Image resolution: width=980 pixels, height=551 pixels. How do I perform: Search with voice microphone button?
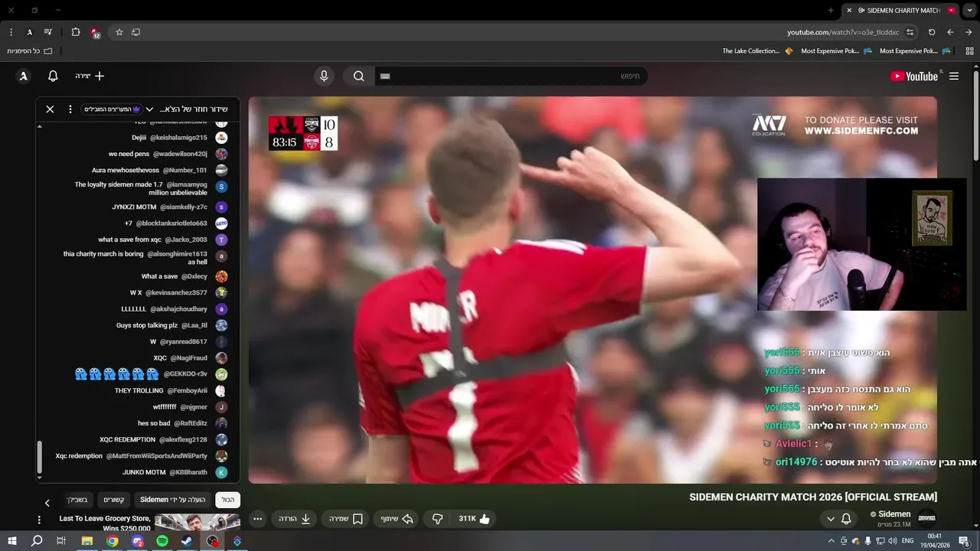[324, 76]
